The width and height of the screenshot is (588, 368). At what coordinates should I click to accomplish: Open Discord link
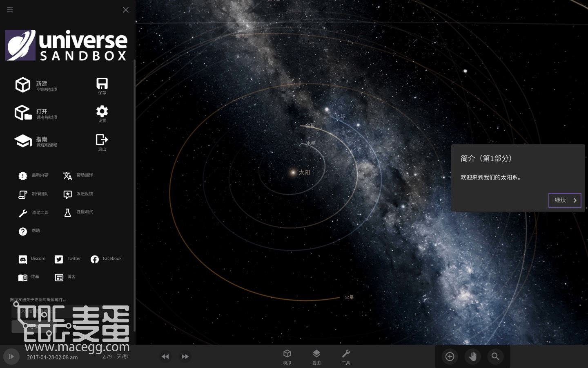pos(32,259)
